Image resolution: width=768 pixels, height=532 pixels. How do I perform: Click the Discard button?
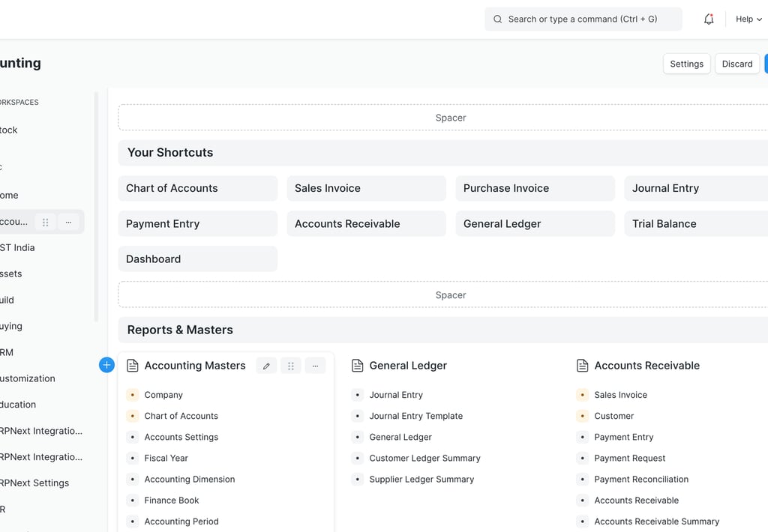(736, 64)
